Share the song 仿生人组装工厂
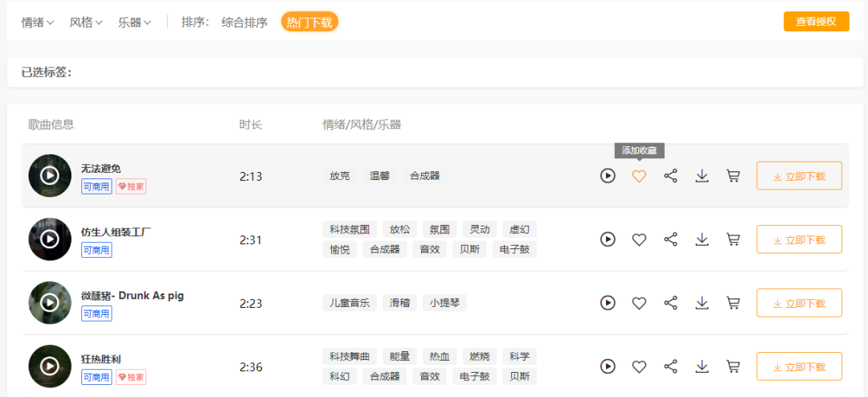868x397 pixels. (670, 239)
